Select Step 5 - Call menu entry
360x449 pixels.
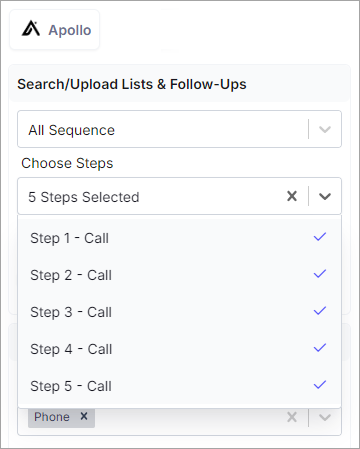pyautogui.click(x=180, y=386)
